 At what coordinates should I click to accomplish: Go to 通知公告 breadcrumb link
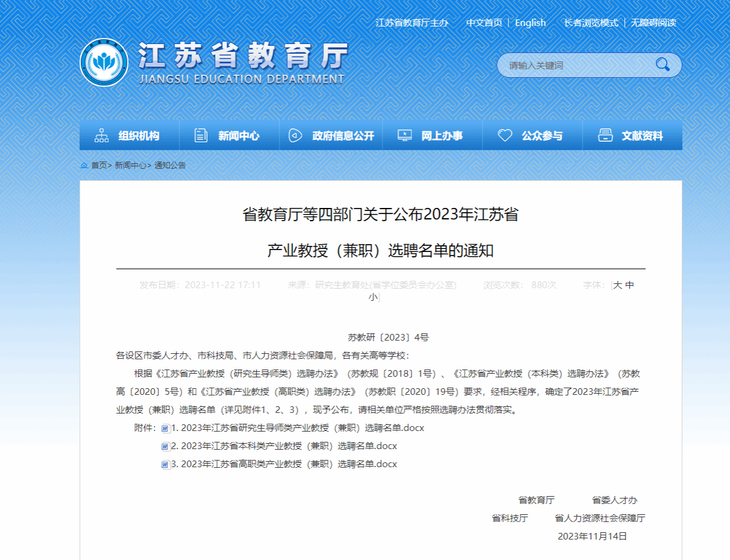click(170, 165)
